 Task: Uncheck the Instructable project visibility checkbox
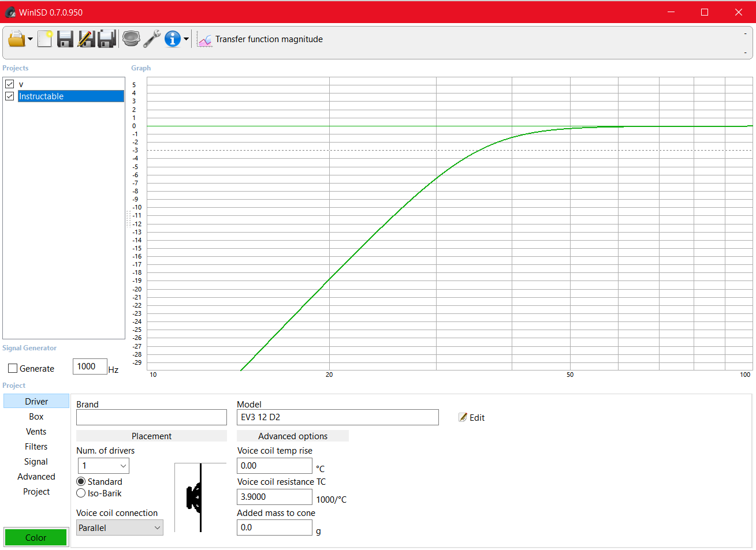pos(9,96)
